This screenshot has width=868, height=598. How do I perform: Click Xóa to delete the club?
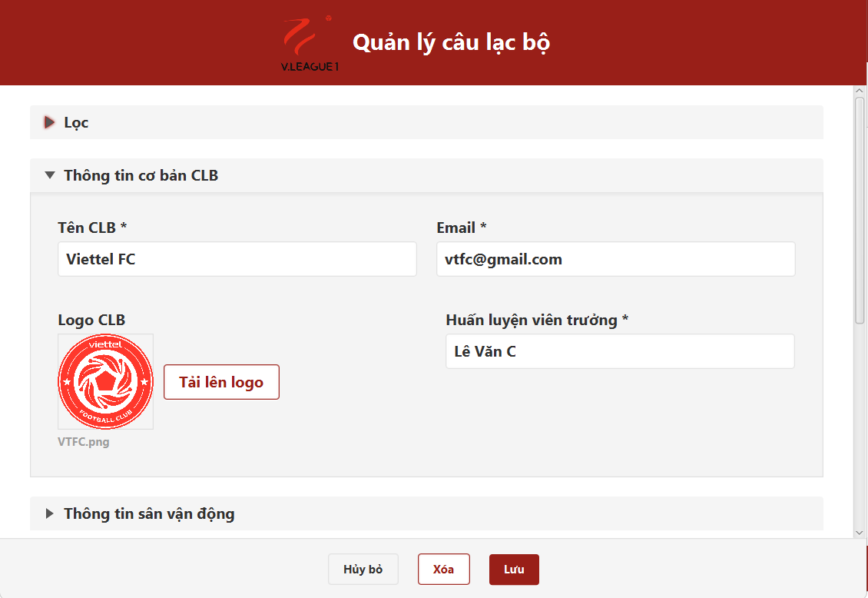tap(443, 569)
